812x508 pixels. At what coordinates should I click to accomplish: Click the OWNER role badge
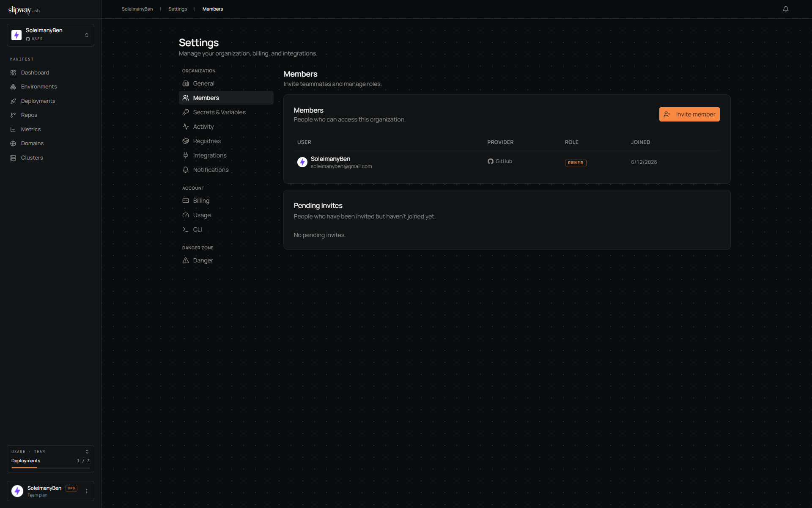pos(576,163)
